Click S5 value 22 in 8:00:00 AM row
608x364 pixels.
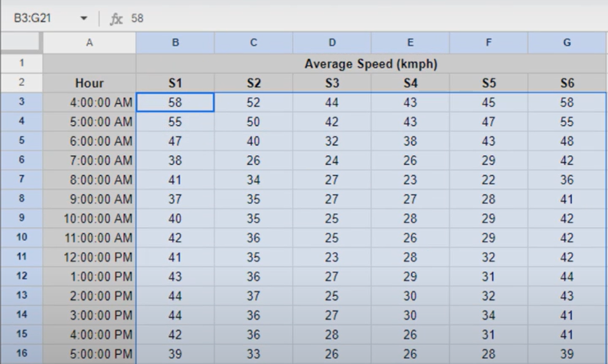click(x=489, y=180)
